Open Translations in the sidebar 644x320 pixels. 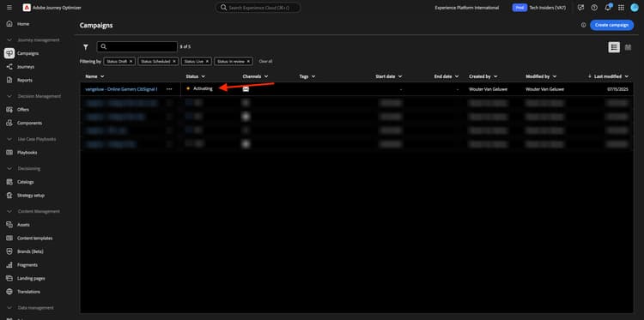pyautogui.click(x=28, y=292)
